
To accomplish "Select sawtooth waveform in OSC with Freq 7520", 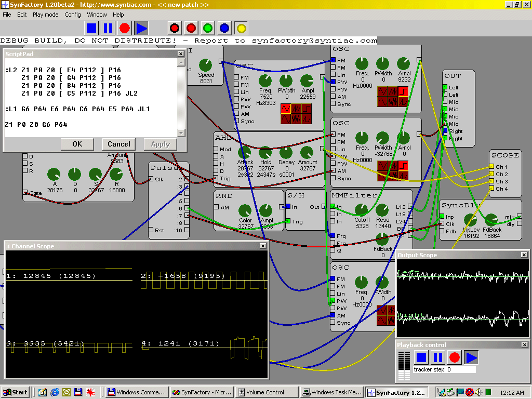I will 296,109.
